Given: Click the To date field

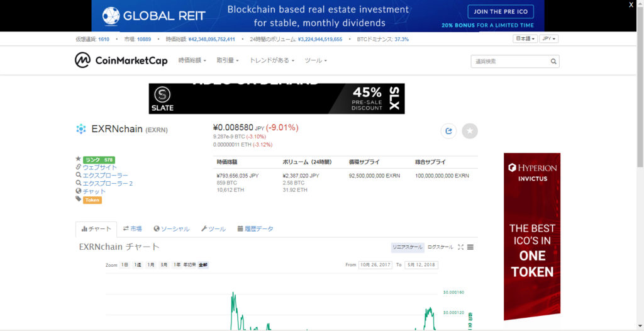Looking at the screenshot, I should 421,265.
